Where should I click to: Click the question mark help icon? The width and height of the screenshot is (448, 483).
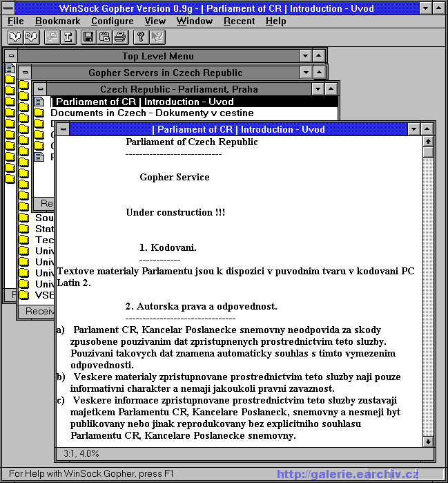point(141,37)
